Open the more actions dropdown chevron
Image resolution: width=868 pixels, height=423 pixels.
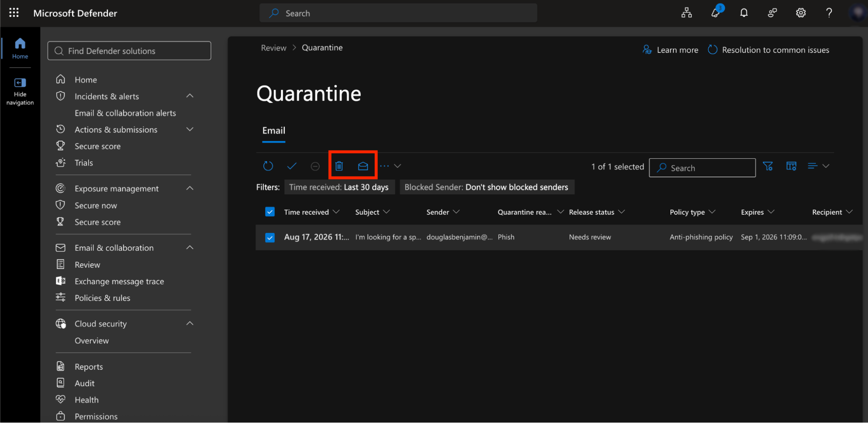click(397, 166)
